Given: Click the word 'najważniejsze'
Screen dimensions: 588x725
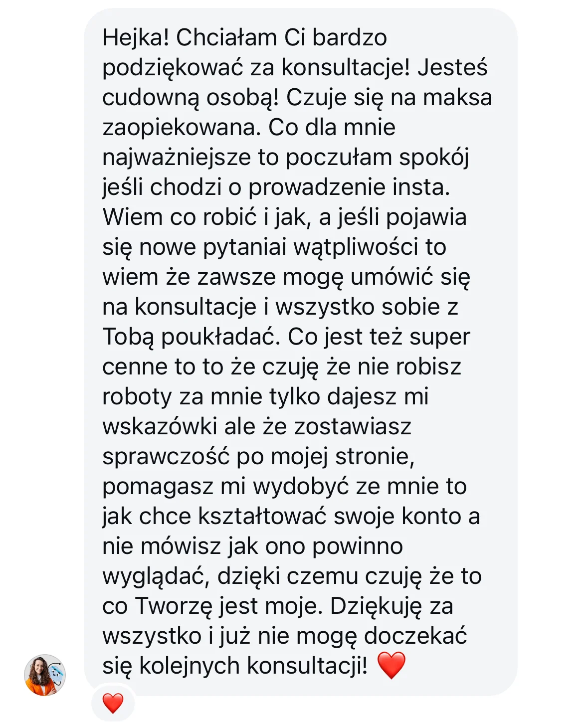Looking at the screenshot, I should pyautogui.click(x=177, y=158).
